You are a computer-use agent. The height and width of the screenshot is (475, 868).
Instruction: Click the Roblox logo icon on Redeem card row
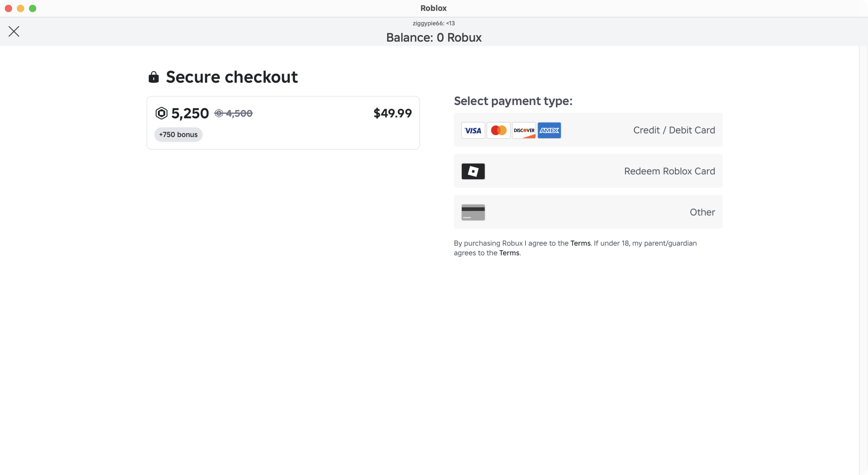[473, 171]
